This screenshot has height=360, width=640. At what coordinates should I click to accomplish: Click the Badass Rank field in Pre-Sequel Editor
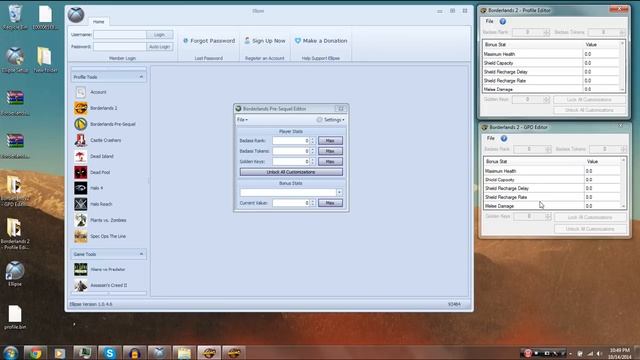coord(291,140)
